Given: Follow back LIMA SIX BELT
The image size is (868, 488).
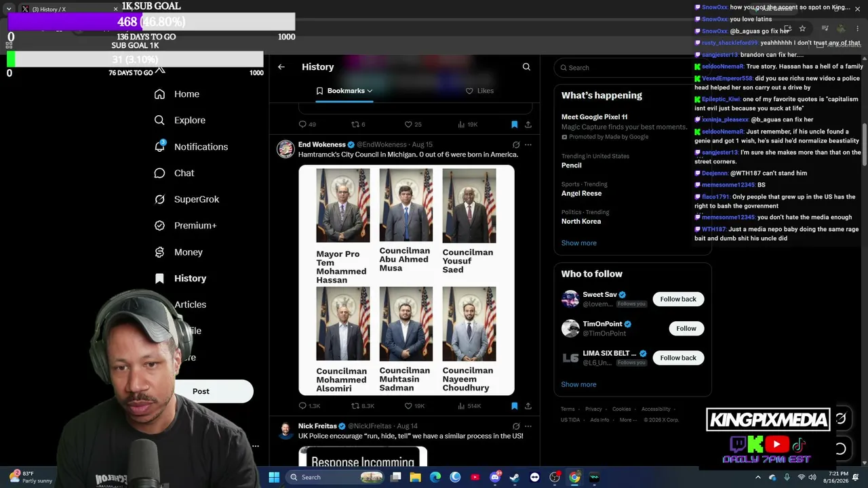Looking at the screenshot, I should coord(678,358).
